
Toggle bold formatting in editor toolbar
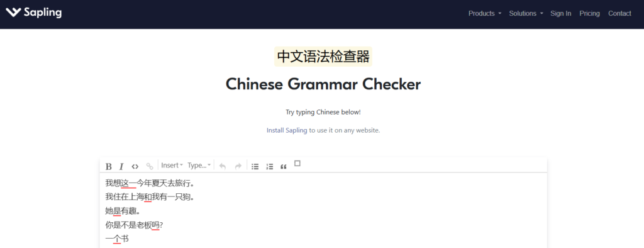[108, 166]
